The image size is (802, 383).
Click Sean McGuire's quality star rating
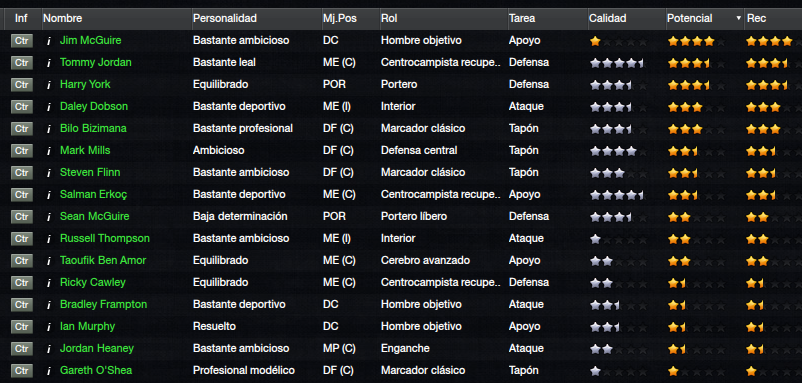coord(618,217)
